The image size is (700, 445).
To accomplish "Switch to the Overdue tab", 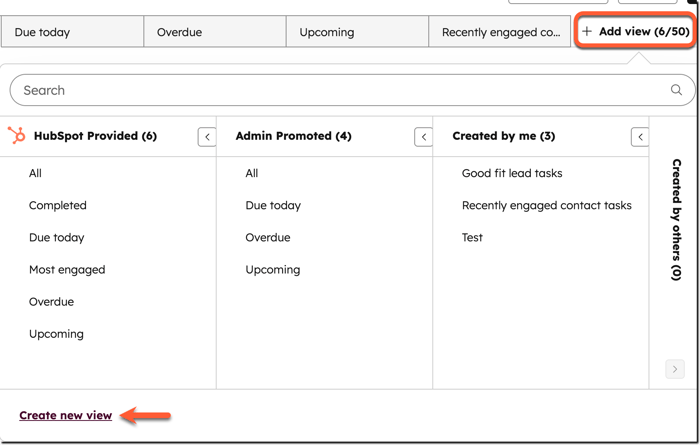I will (x=214, y=32).
